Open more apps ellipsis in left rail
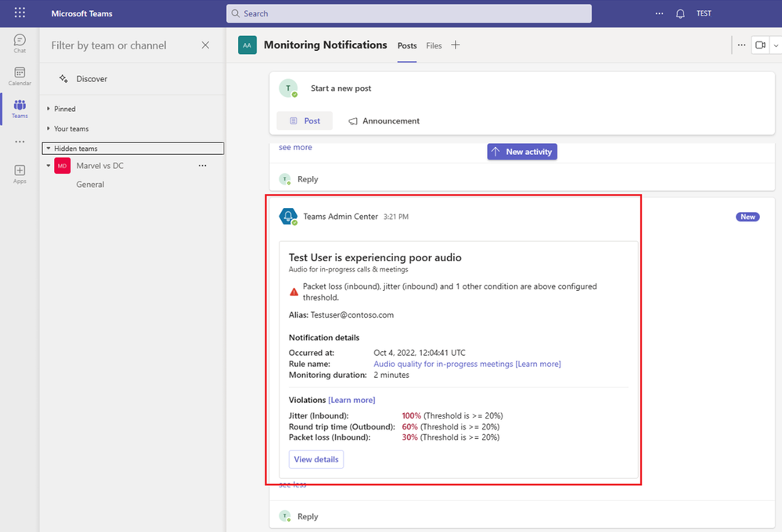 tap(20, 142)
